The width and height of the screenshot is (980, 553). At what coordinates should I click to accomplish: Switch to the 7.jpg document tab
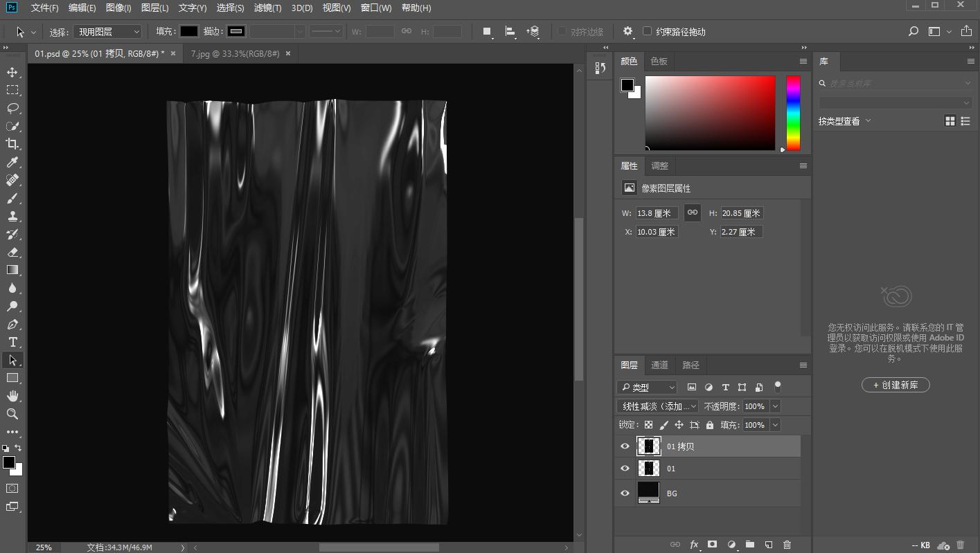point(235,53)
